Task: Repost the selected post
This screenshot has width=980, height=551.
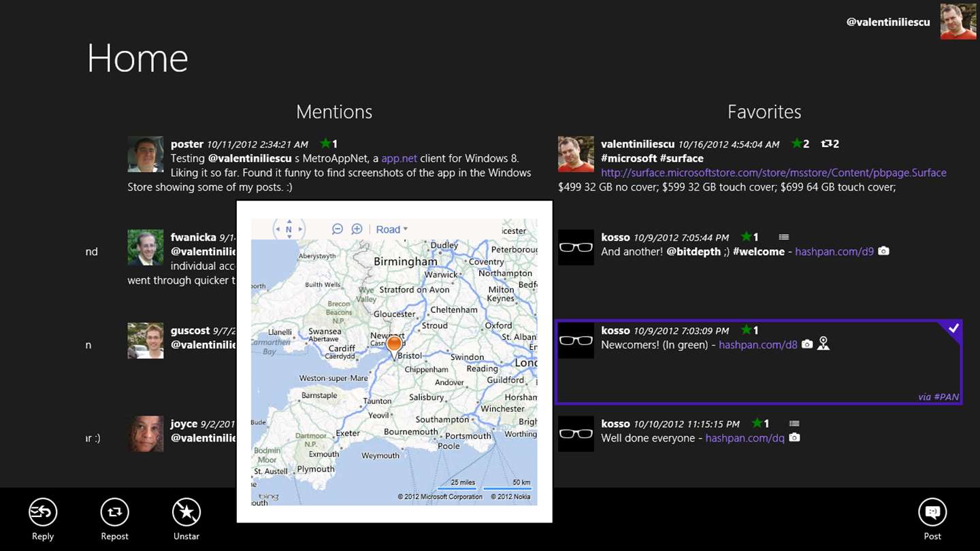Action: pyautogui.click(x=114, y=513)
